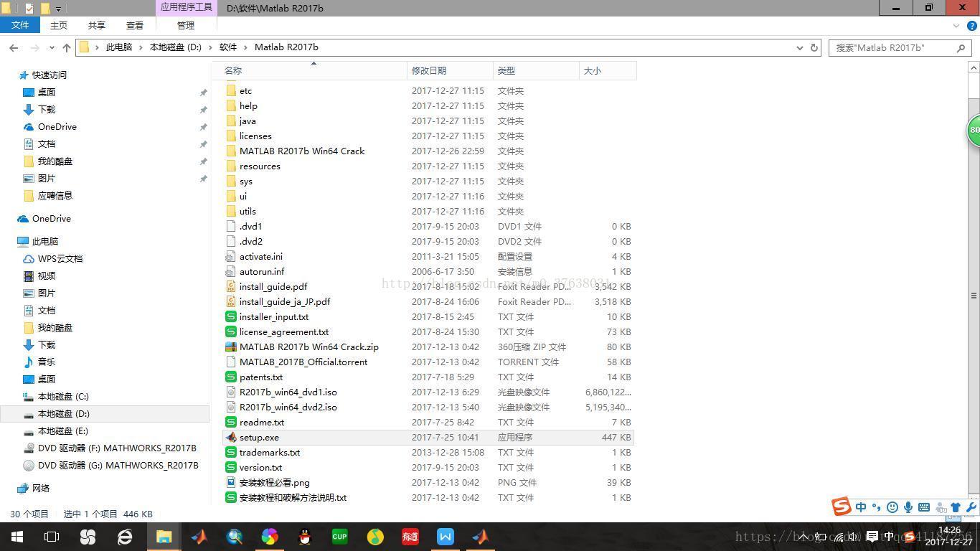This screenshot has width=980, height=551.
Task: Switch to the 主页 ribbon tab
Action: 59,25
